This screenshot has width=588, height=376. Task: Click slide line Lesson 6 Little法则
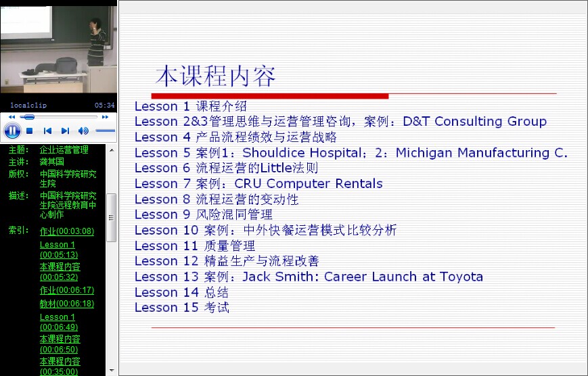pyautogui.click(x=226, y=168)
